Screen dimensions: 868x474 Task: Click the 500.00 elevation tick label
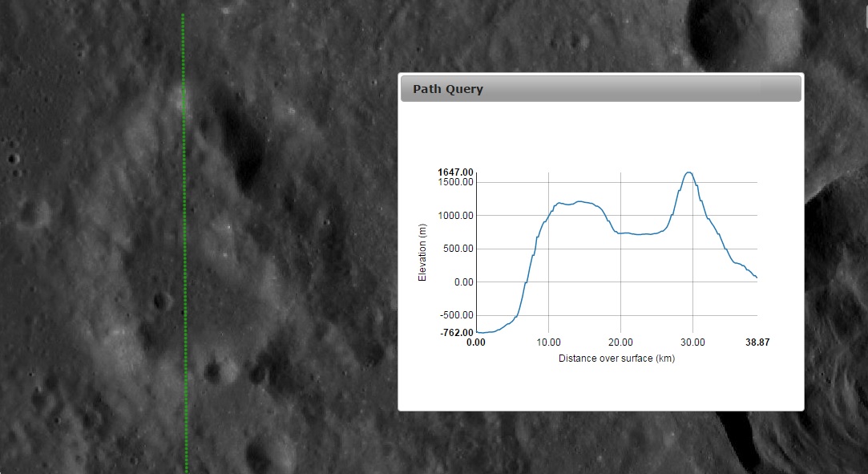pos(457,249)
